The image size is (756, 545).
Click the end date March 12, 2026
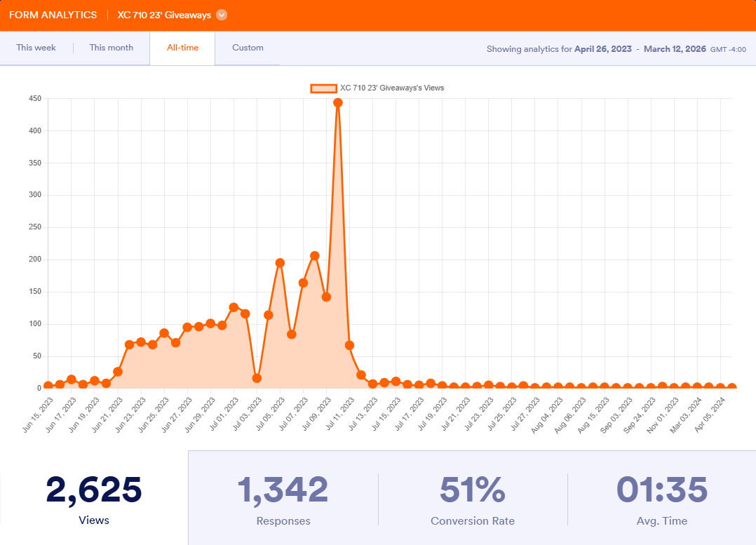point(674,49)
